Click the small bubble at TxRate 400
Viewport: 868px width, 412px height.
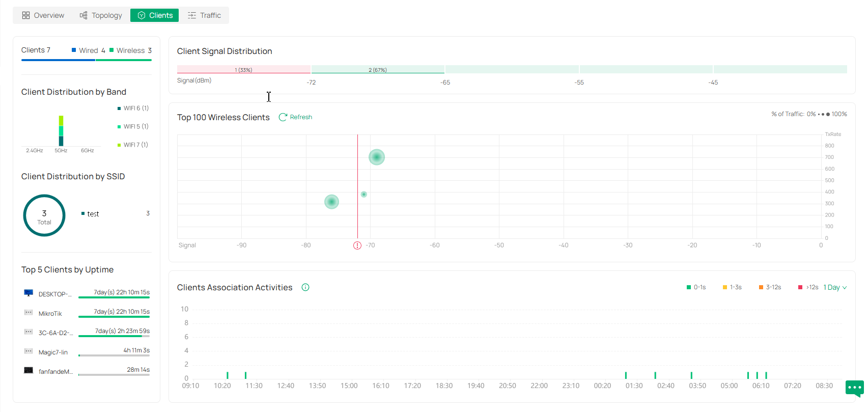[363, 194]
